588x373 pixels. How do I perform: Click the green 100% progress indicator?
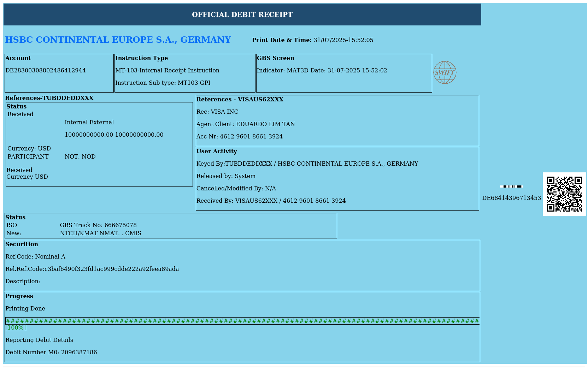tap(16, 328)
